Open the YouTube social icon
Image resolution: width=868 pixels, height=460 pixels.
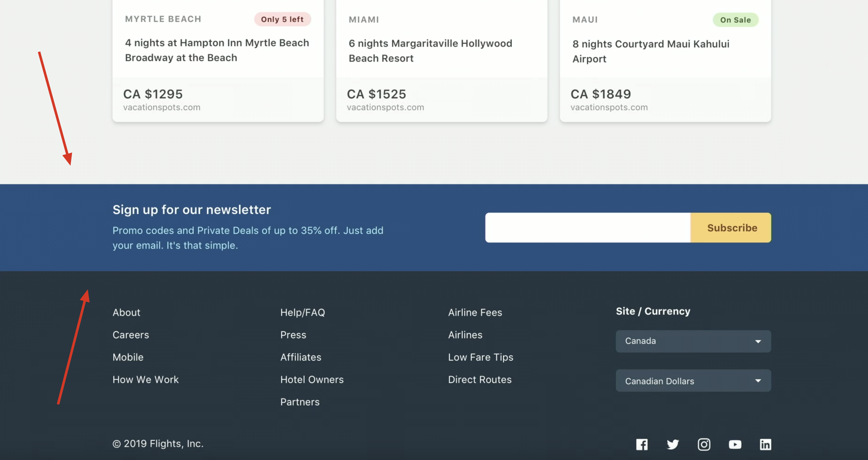734,444
